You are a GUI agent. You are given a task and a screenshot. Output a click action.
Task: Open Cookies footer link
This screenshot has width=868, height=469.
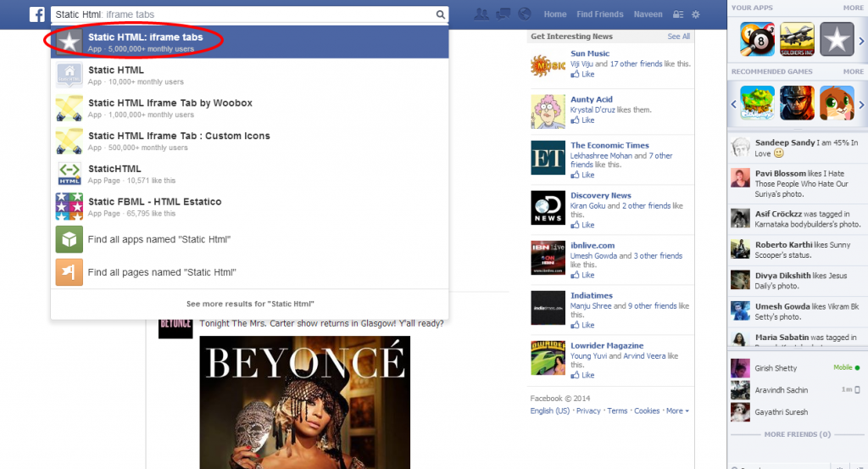click(647, 410)
